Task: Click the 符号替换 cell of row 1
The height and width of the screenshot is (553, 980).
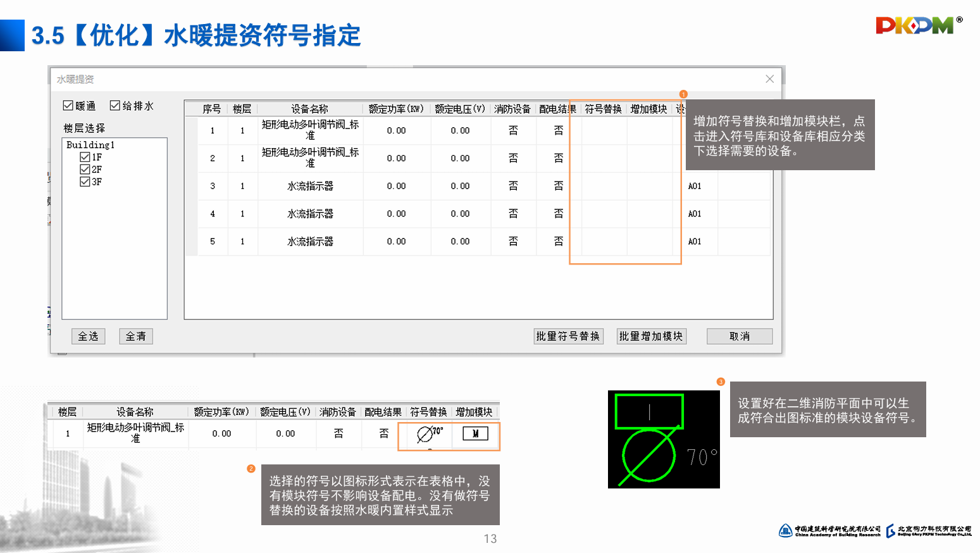Action: tap(604, 130)
